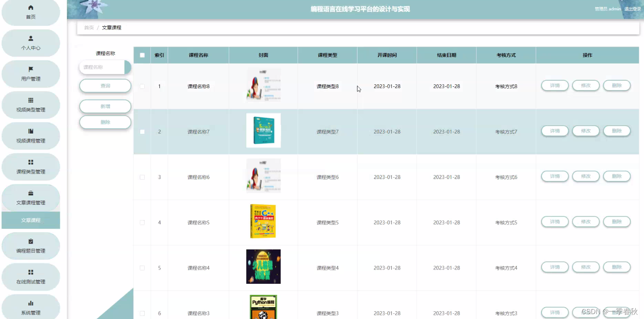Open cover thumbnail of 课程名称6
This screenshot has height=319, width=644.
click(264, 176)
